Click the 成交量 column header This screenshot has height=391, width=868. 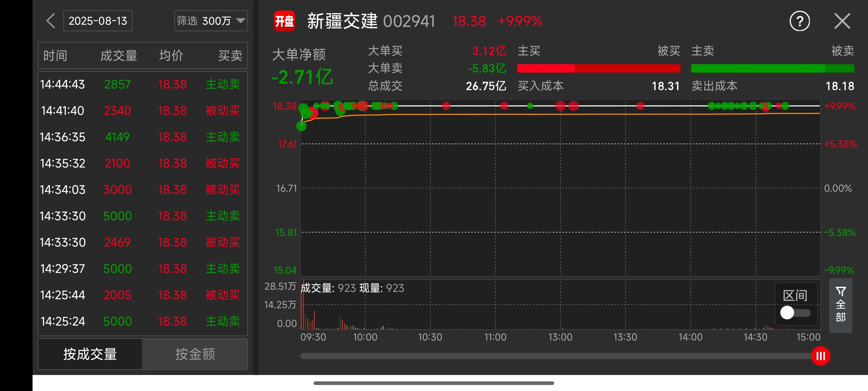coord(119,56)
